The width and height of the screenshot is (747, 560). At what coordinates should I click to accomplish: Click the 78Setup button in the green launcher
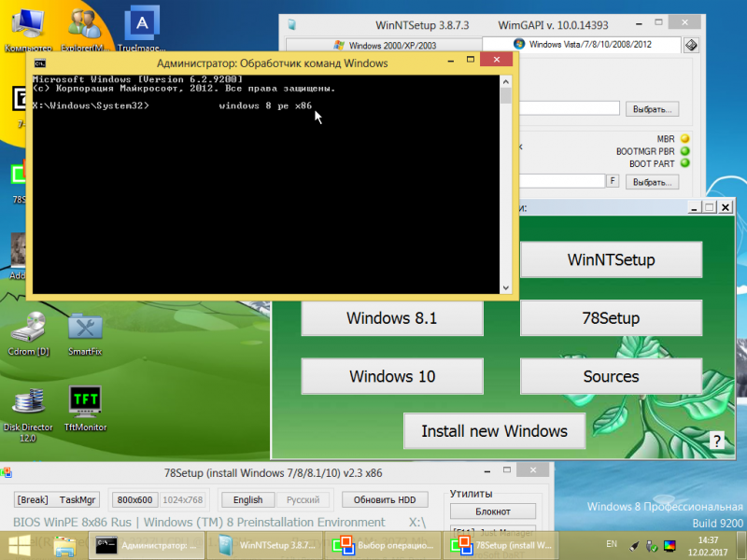click(x=612, y=318)
